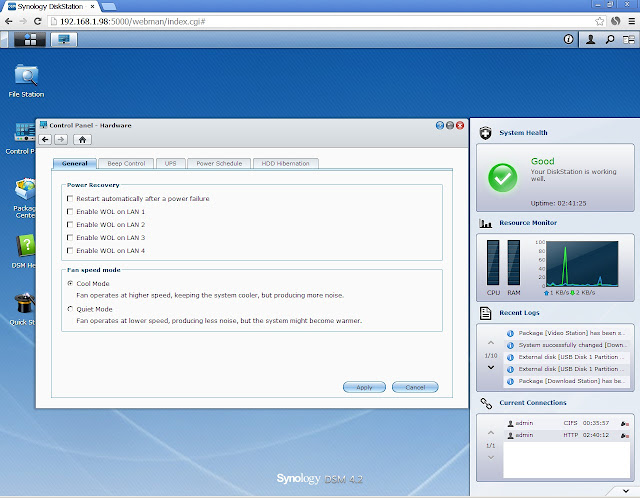Click the DSM information icon
640x498 pixels.
coord(569,39)
